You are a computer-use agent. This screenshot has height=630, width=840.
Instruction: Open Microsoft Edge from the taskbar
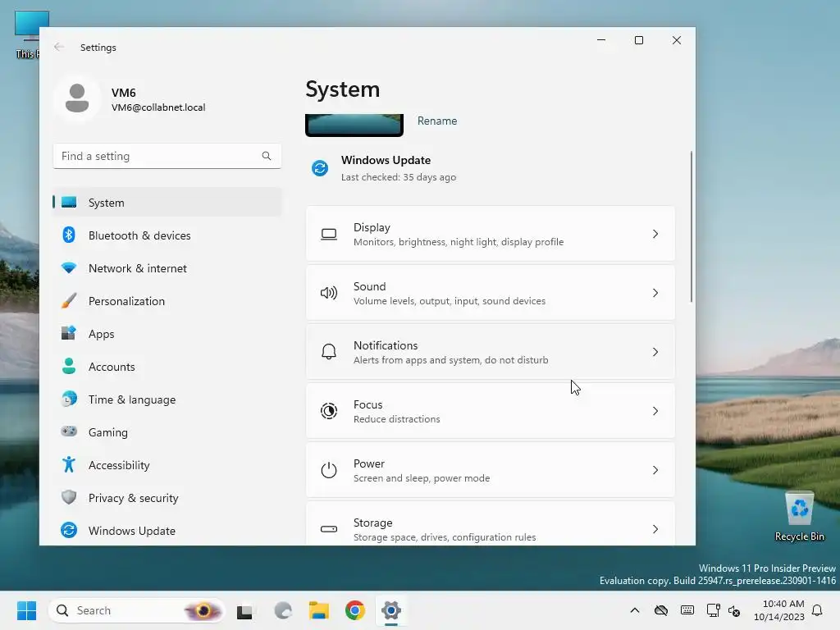pyautogui.click(x=283, y=610)
